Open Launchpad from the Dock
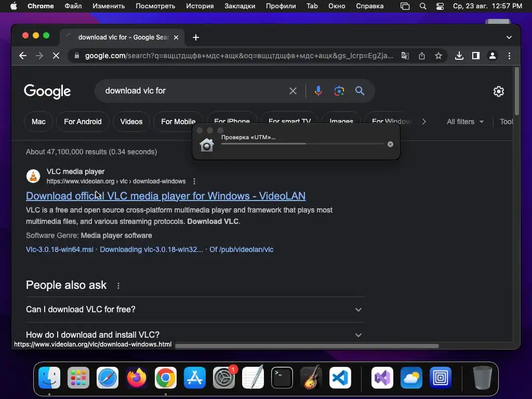 pos(78,378)
